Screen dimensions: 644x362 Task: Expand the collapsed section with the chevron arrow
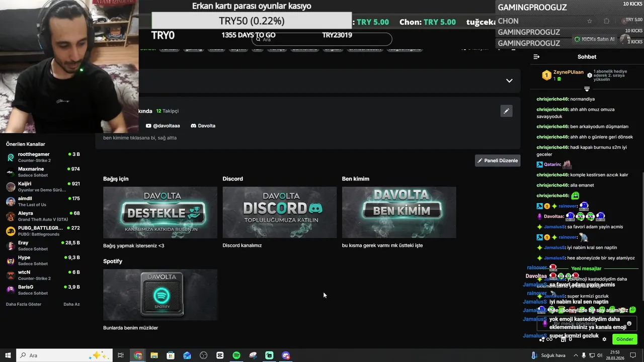coord(509,80)
